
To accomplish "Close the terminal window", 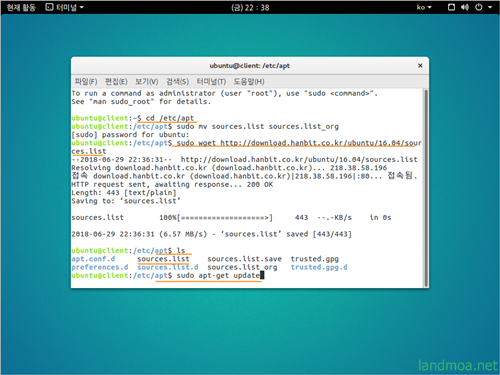I will click(420, 66).
